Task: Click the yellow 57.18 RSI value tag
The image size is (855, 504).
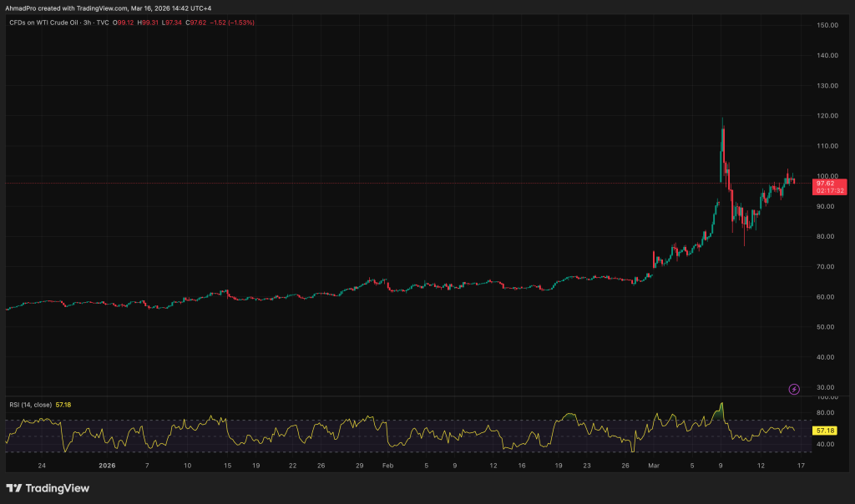Action: click(x=827, y=431)
